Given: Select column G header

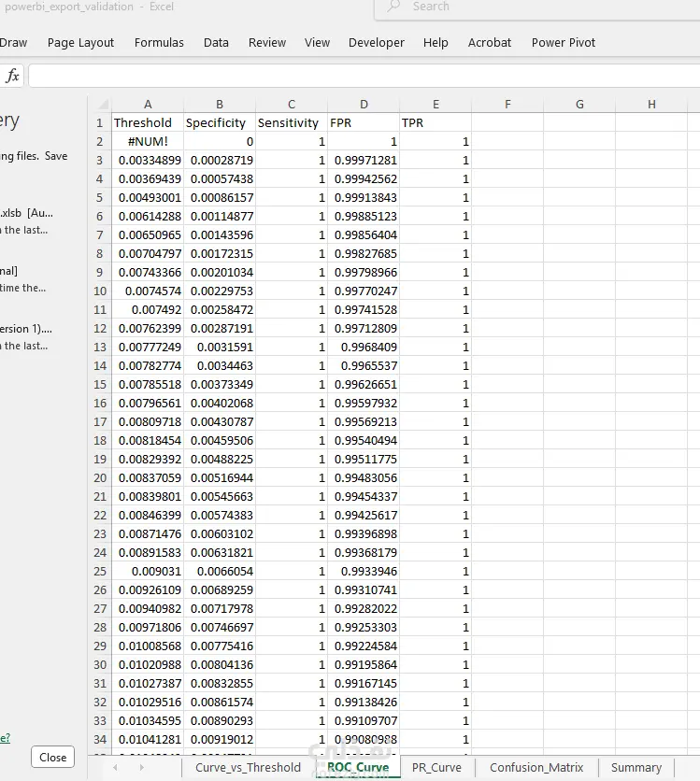Looking at the screenshot, I should [x=579, y=104].
